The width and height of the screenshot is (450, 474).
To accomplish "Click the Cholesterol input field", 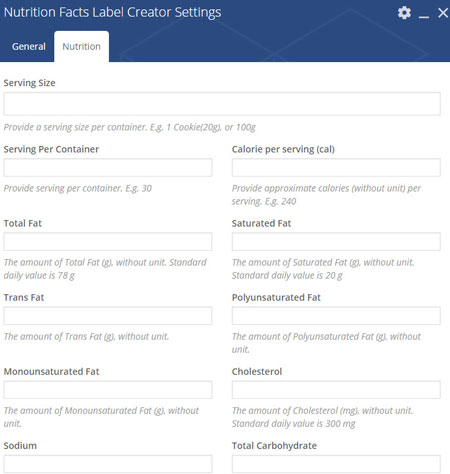I will (x=336, y=390).
